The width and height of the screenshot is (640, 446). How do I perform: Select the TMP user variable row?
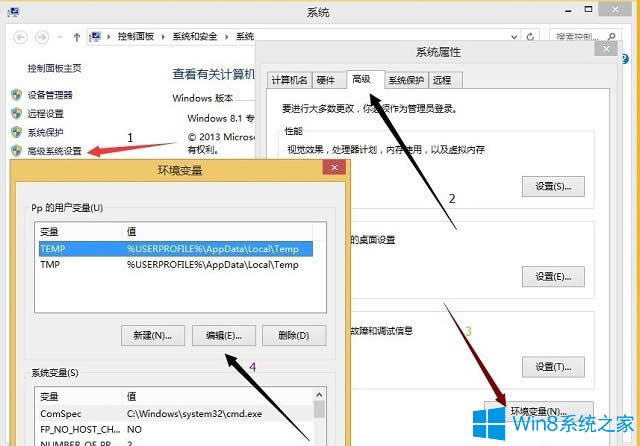point(176,265)
